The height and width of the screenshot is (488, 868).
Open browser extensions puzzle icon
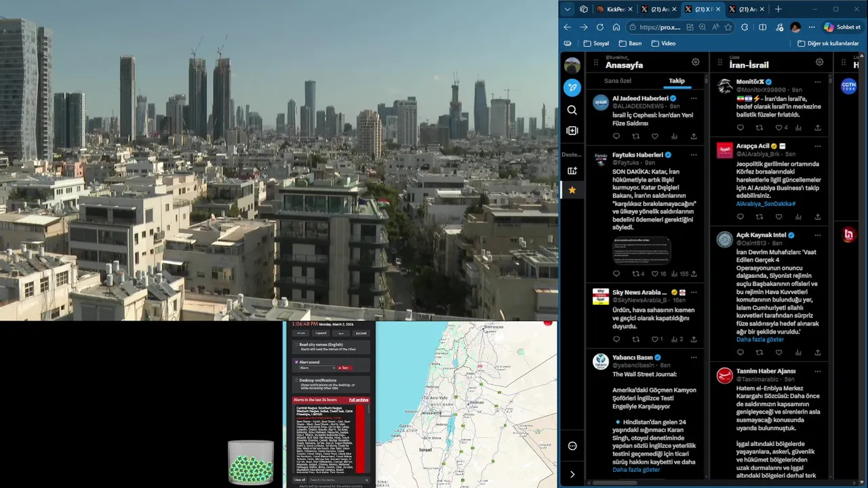coord(745,27)
